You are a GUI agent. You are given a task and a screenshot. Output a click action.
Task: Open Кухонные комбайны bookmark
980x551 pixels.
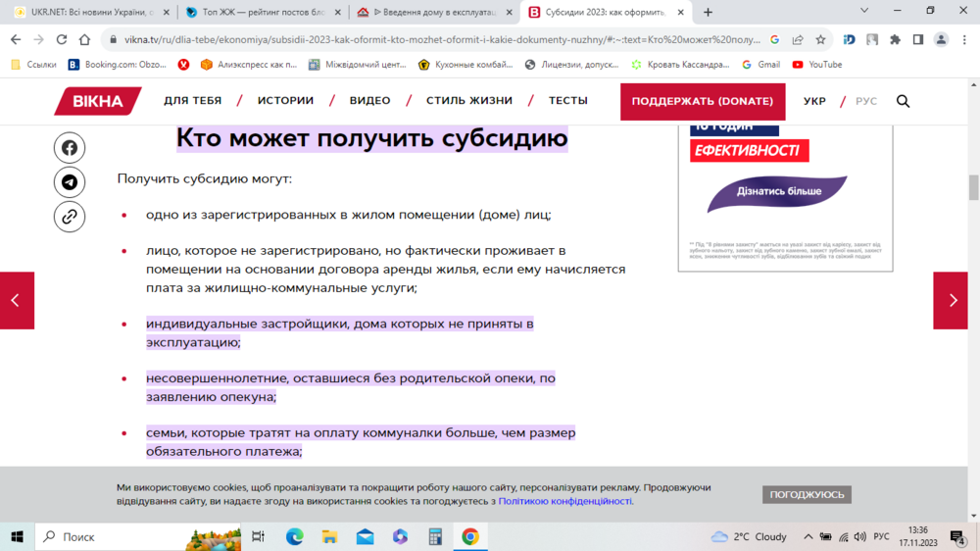tap(466, 65)
